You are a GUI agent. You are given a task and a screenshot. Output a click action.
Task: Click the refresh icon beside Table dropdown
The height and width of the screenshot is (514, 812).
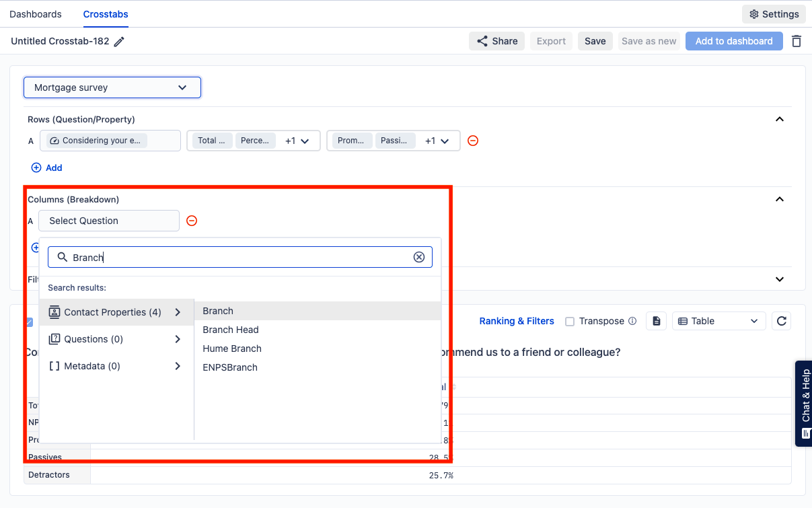point(781,321)
